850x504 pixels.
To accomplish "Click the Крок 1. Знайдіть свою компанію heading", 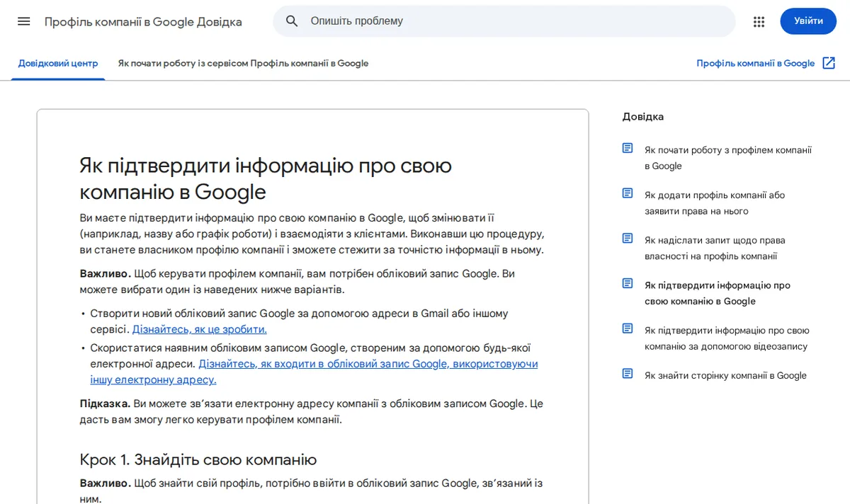I will coord(198,459).
